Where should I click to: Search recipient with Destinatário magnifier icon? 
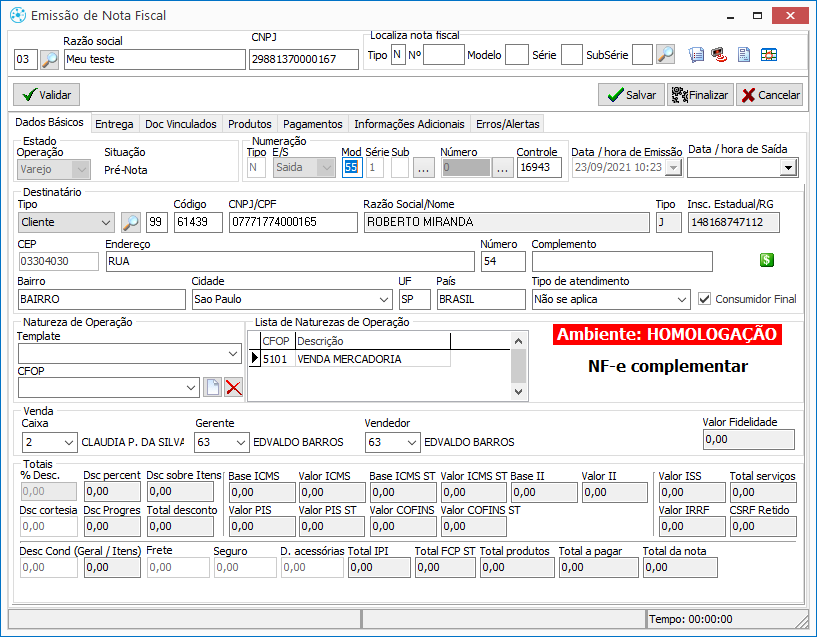click(130, 222)
